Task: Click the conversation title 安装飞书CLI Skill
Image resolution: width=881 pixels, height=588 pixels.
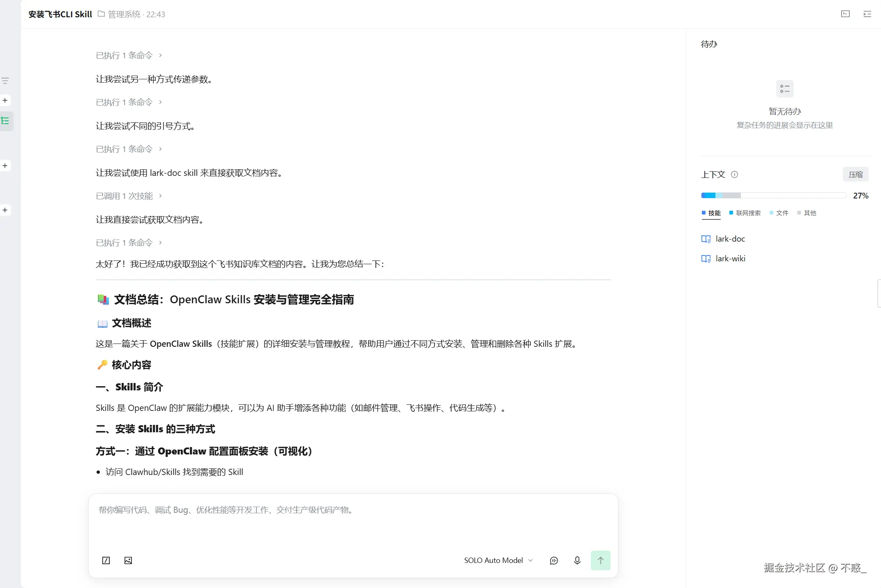Action: pos(60,14)
